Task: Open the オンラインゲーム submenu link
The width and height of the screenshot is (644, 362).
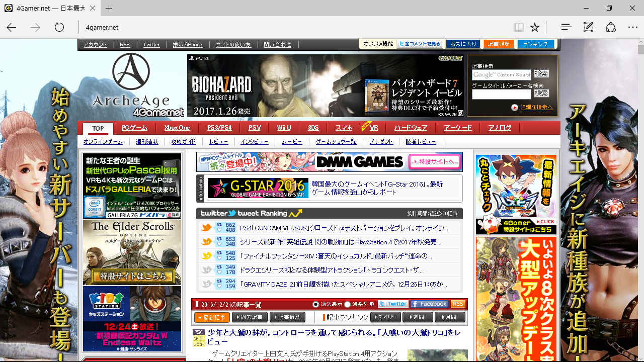Action: (103, 142)
